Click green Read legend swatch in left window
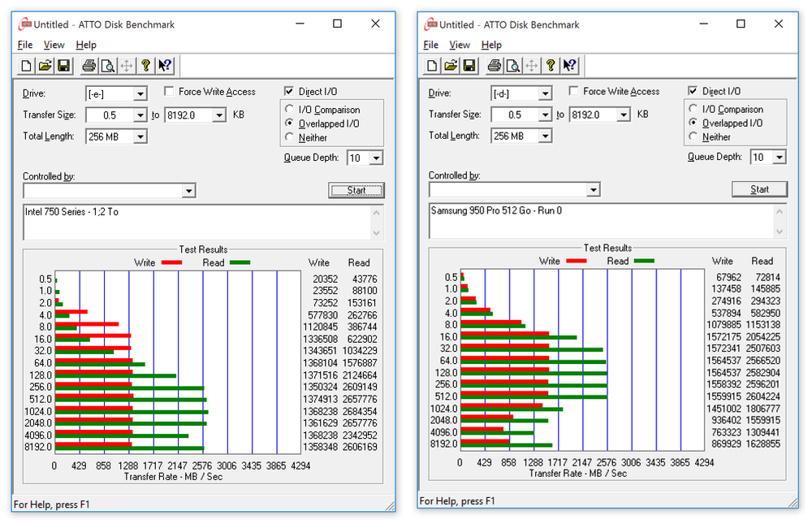 point(240,262)
